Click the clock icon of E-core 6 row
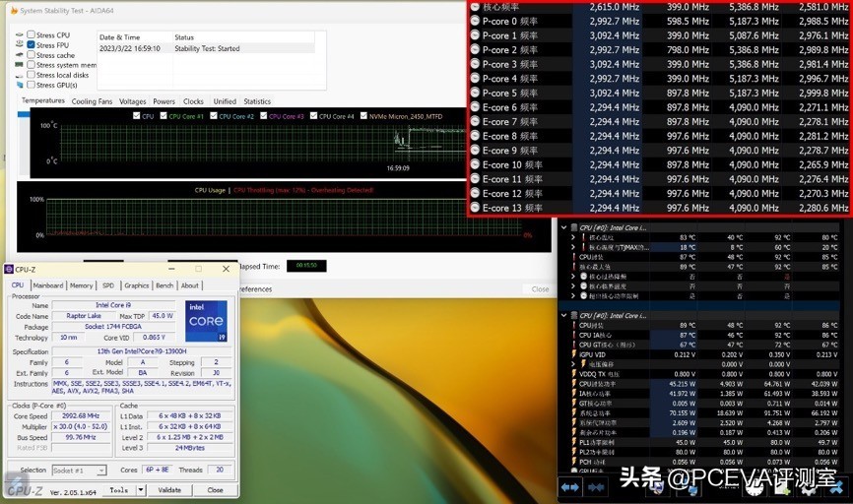 [x=475, y=107]
